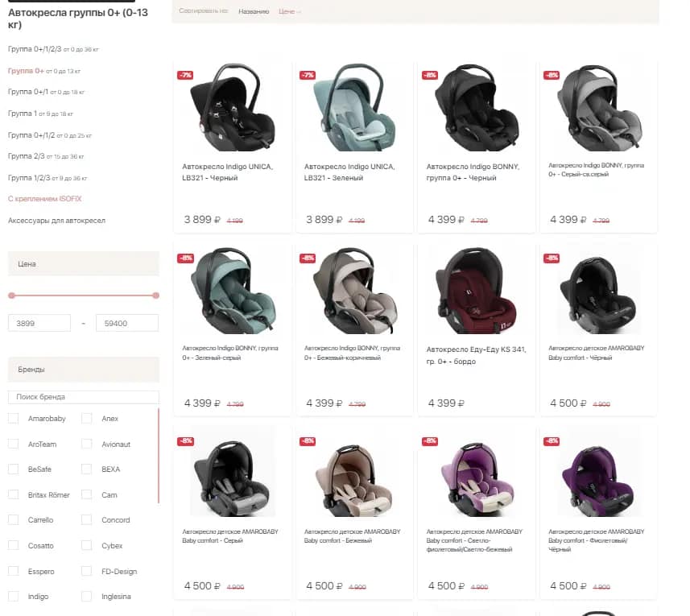Click the -7% badge on green Indigo UNICA
690x616 pixels.
pos(307,75)
